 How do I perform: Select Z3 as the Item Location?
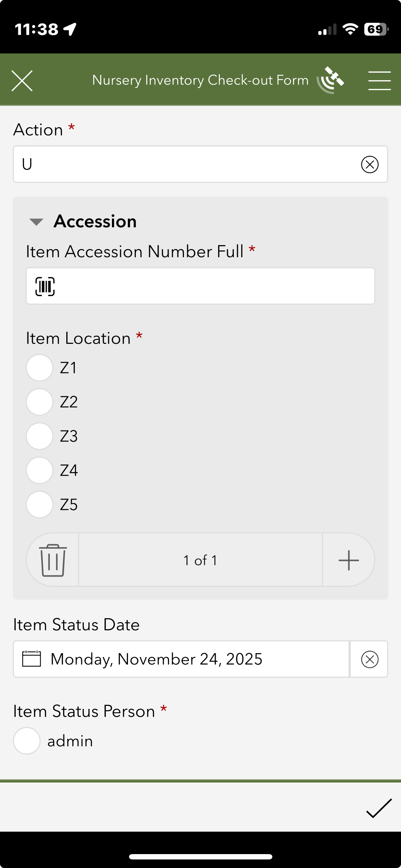pyautogui.click(x=39, y=436)
